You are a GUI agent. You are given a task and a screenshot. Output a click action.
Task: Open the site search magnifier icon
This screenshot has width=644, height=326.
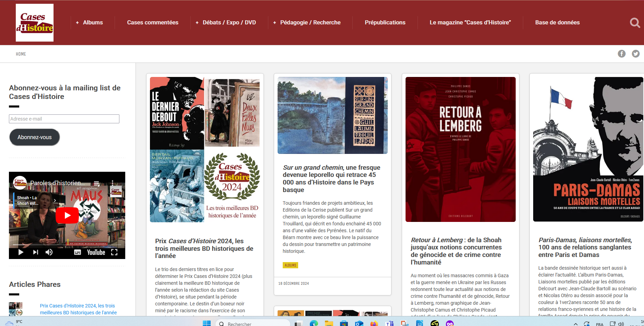point(635,23)
